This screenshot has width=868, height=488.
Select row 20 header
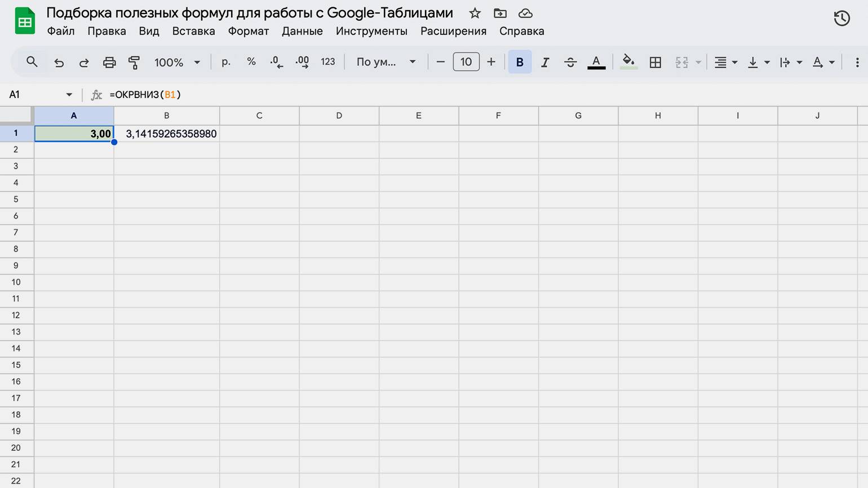16,448
